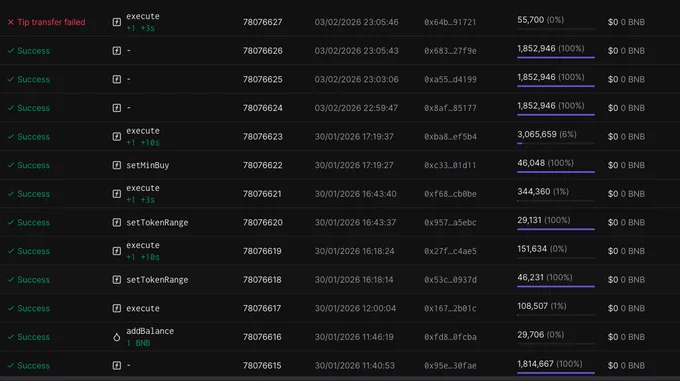Image resolution: width=680 pixels, height=381 pixels.
Task: Click the execute method icon for transaction 78076627
Action: tap(117, 22)
